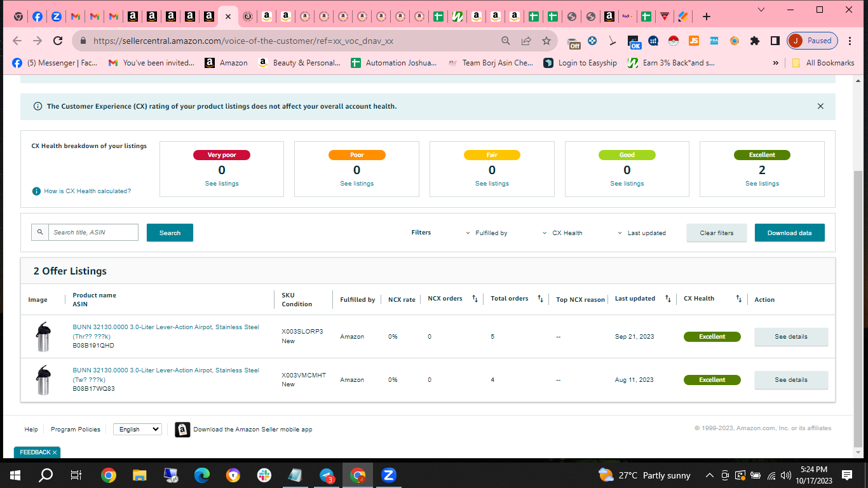Switch to the Zoom browser tab
This screenshot has width=868, height=488.
tap(57, 17)
